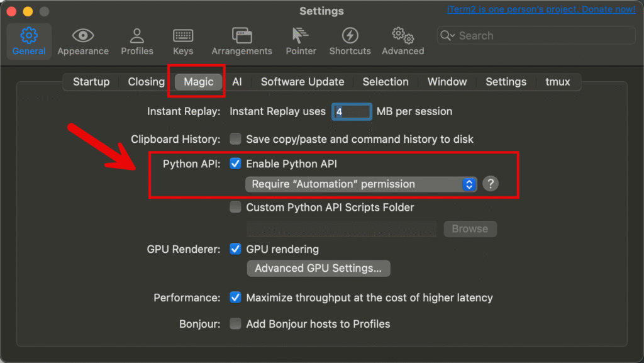Enable adding Bonjour hosts to Profiles

[235, 324]
